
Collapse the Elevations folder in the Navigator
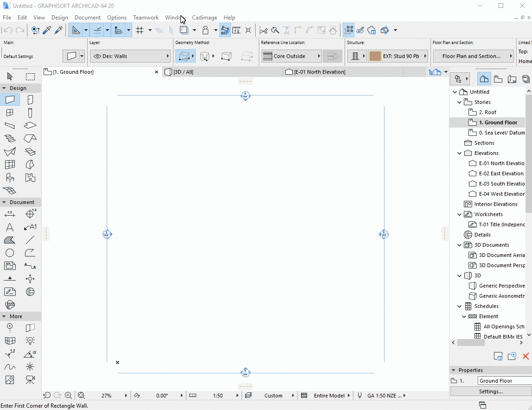(459, 153)
